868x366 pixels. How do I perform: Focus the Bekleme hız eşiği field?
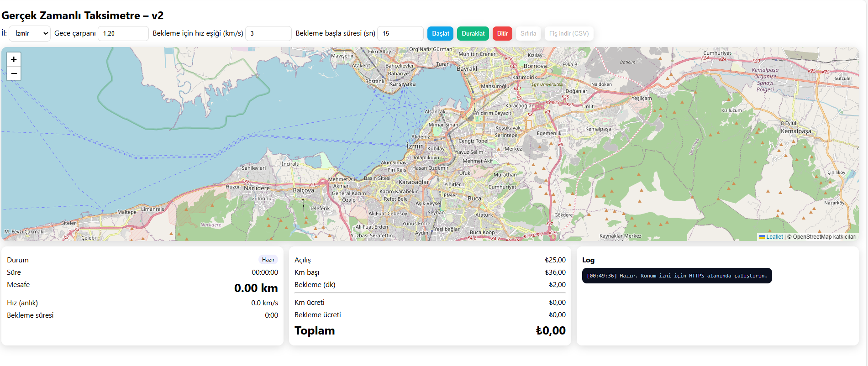268,33
